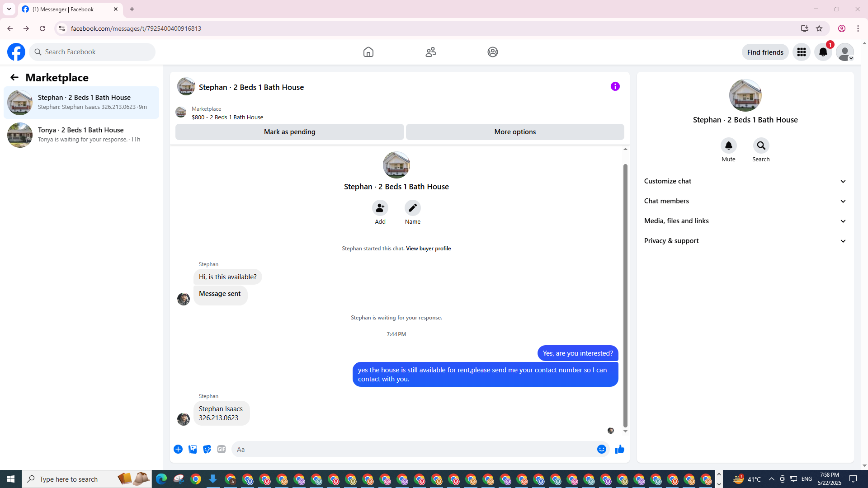Edit the chat name with pencil icon
This screenshot has height=488, width=868.
pyautogui.click(x=413, y=208)
